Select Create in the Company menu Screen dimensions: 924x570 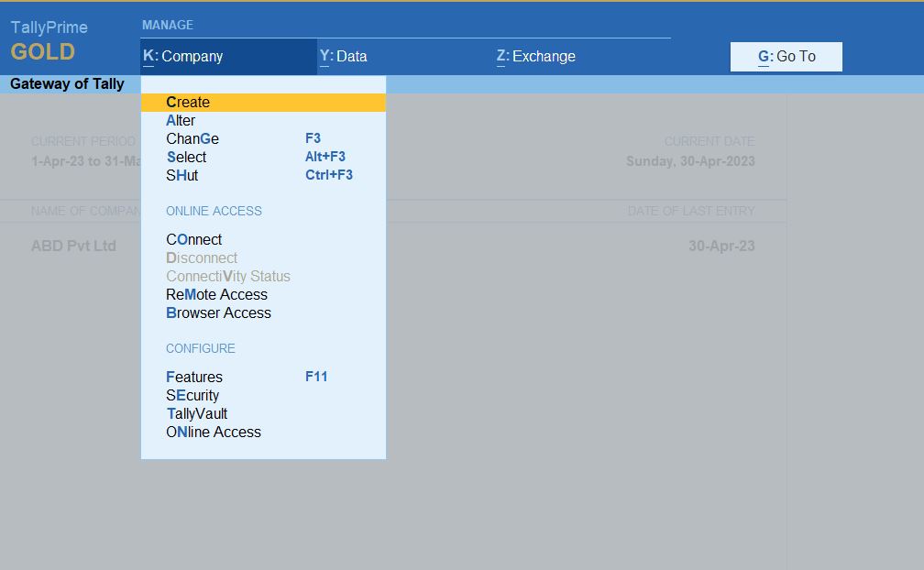pos(188,103)
